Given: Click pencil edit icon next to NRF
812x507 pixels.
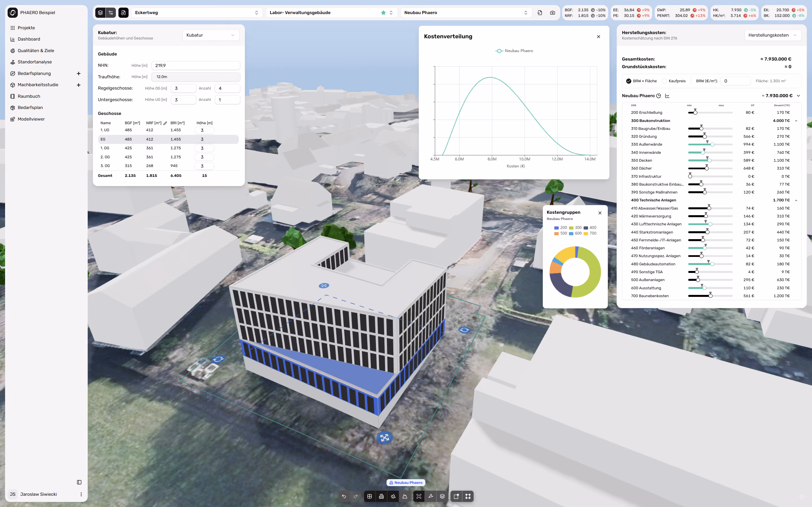Looking at the screenshot, I should [165, 123].
